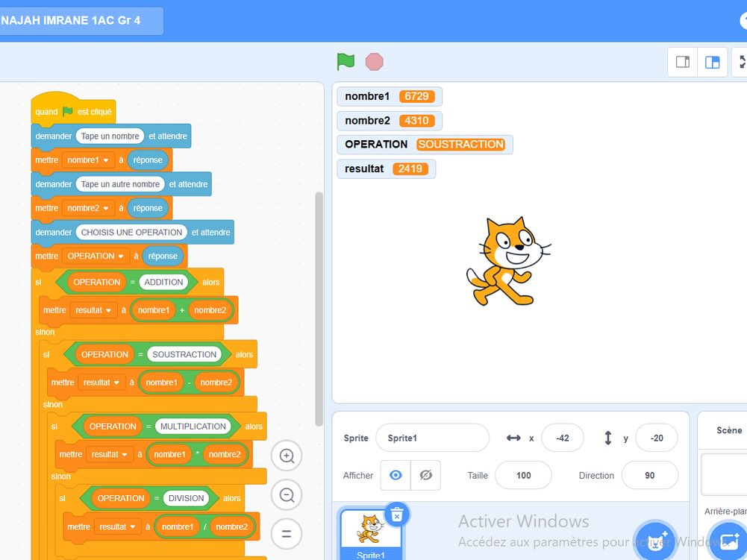Select the Sprite1 thumbnail
Image resolution: width=747 pixels, height=560 pixels.
tap(371, 533)
